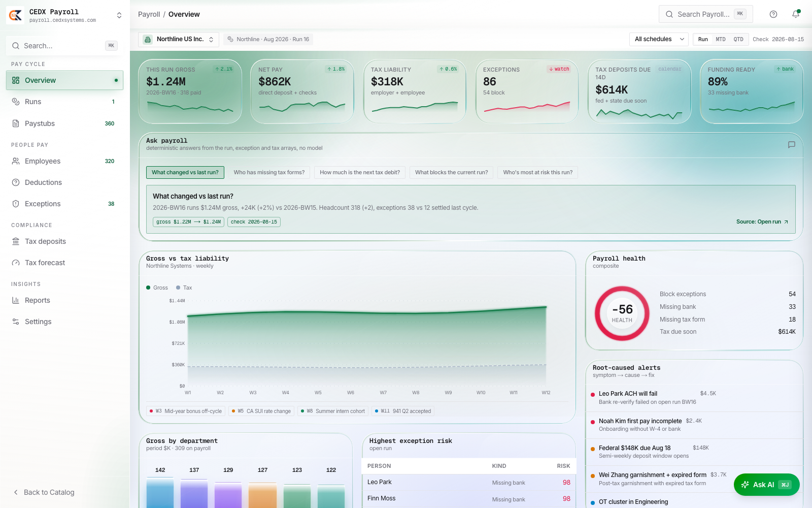
Task: Expand the Northline US Inc. company selector
Action: 179,39
